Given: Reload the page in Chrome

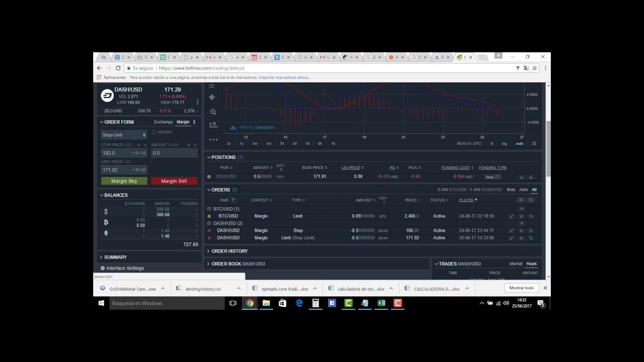Looking at the screenshot, I should (118, 68).
